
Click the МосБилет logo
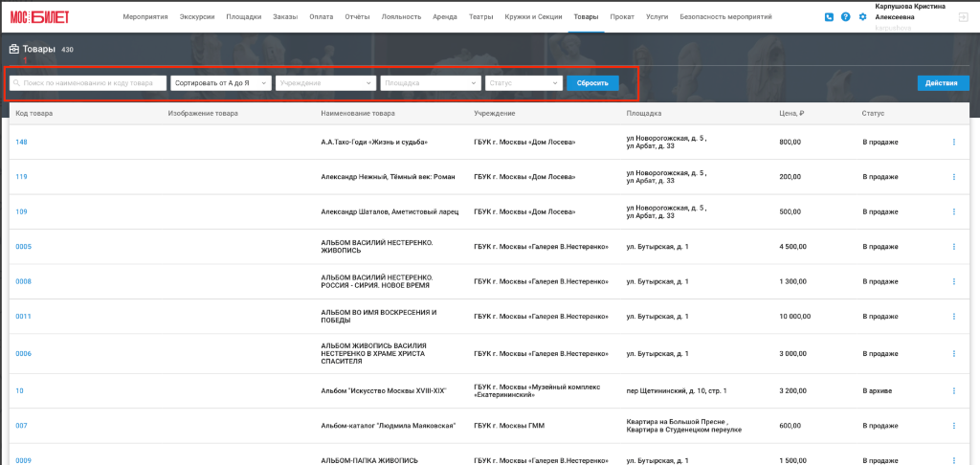point(39,17)
